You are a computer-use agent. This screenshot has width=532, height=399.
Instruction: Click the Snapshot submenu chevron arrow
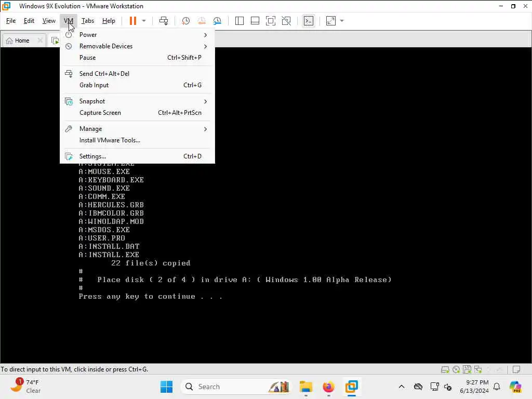click(x=205, y=101)
